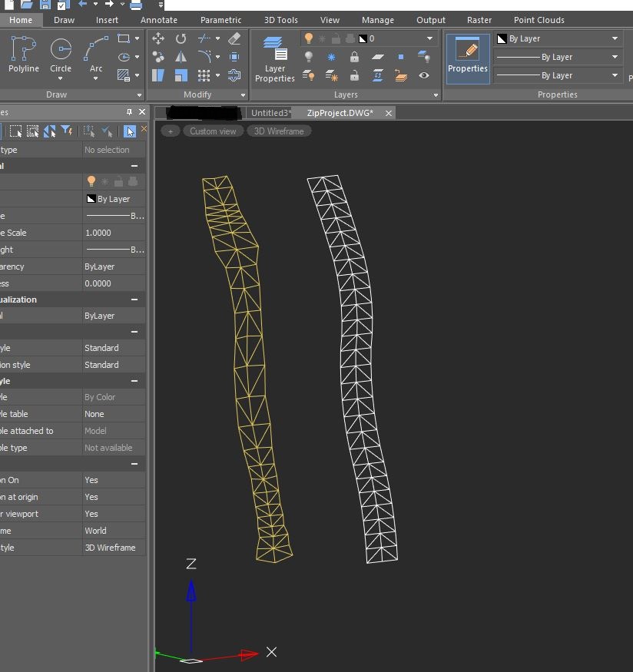Click the 1.0000 linetype scale field

[x=113, y=233]
